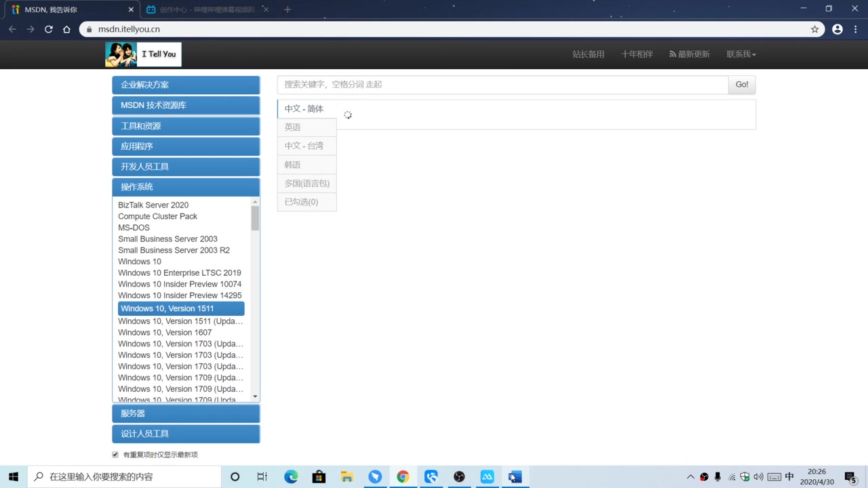Select Windows 10 Enterprise LTSC 2019
Viewport: 868px width, 488px height.
(180, 272)
